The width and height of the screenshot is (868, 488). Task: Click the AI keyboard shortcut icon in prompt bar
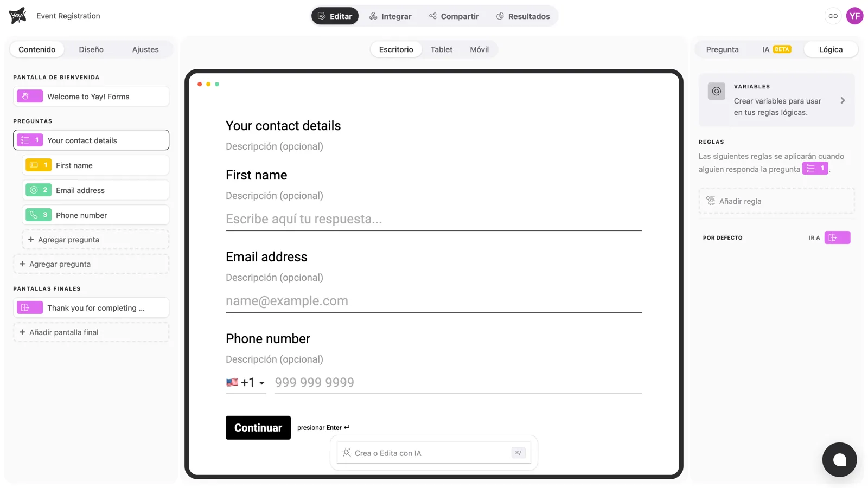[519, 453]
